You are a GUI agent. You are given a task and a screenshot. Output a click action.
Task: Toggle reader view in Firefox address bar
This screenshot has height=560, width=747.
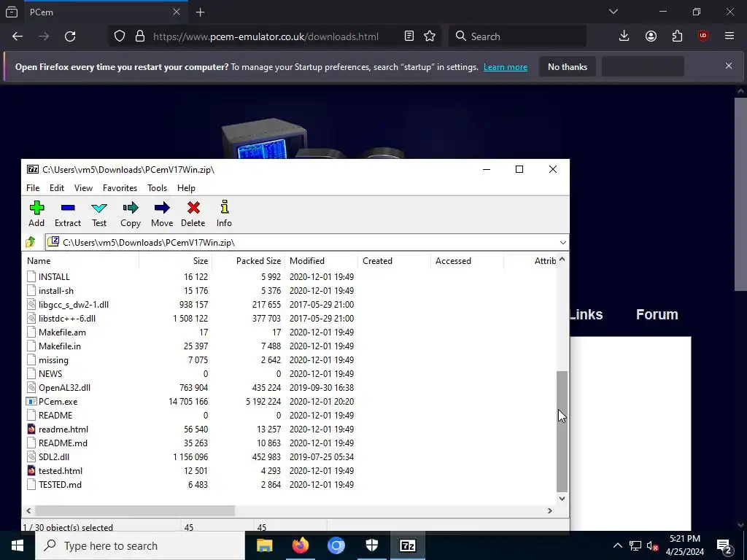(x=409, y=36)
